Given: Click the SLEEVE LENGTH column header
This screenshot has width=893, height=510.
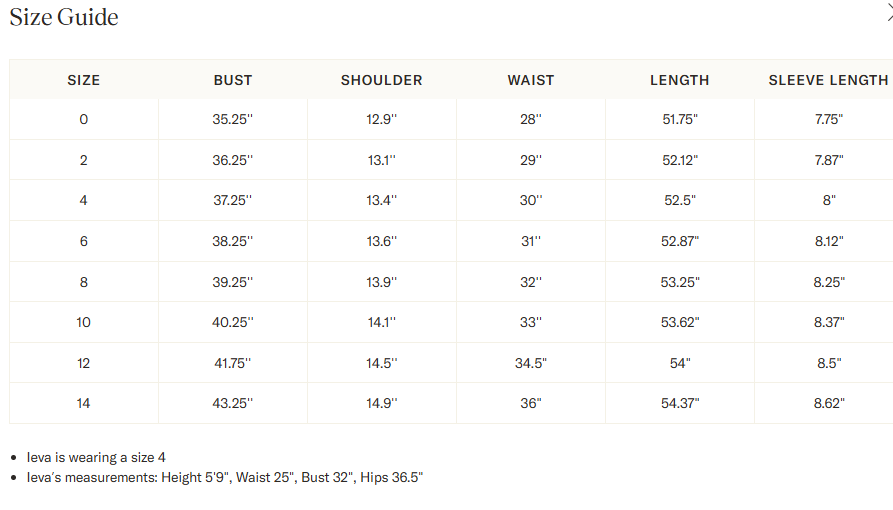Looking at the screenshot, I should (828, 80).
